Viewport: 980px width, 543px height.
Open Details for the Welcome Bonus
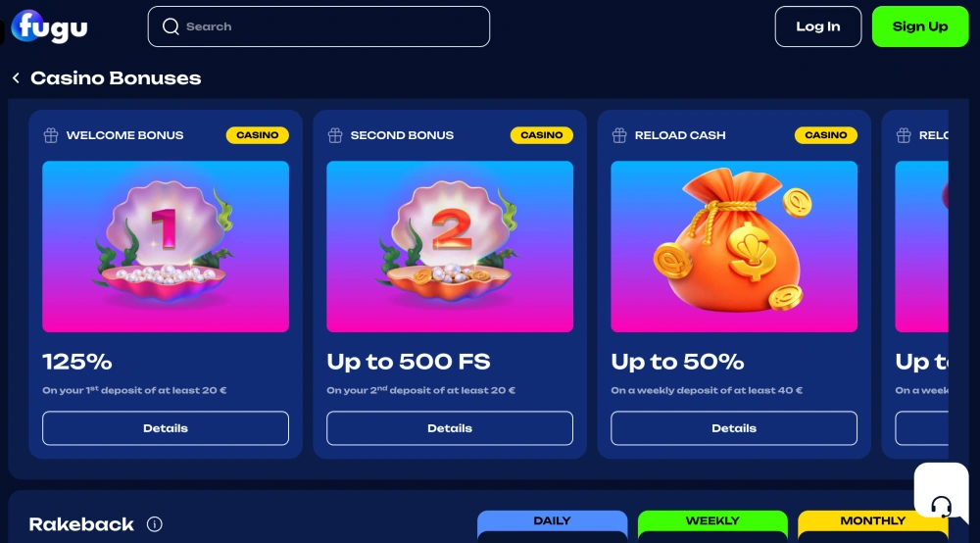click(166, 428)
